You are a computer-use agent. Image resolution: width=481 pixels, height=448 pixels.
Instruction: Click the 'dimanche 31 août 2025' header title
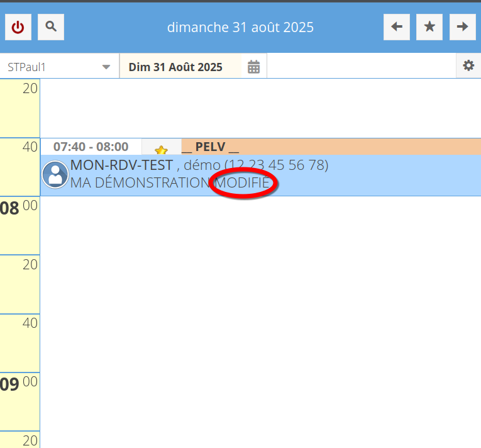pos(240,28)
